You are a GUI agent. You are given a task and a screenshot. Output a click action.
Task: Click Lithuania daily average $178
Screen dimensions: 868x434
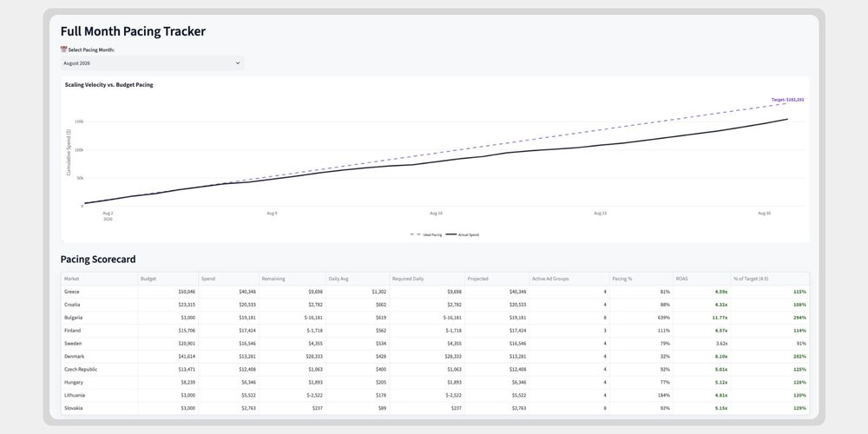coord(381,395)
